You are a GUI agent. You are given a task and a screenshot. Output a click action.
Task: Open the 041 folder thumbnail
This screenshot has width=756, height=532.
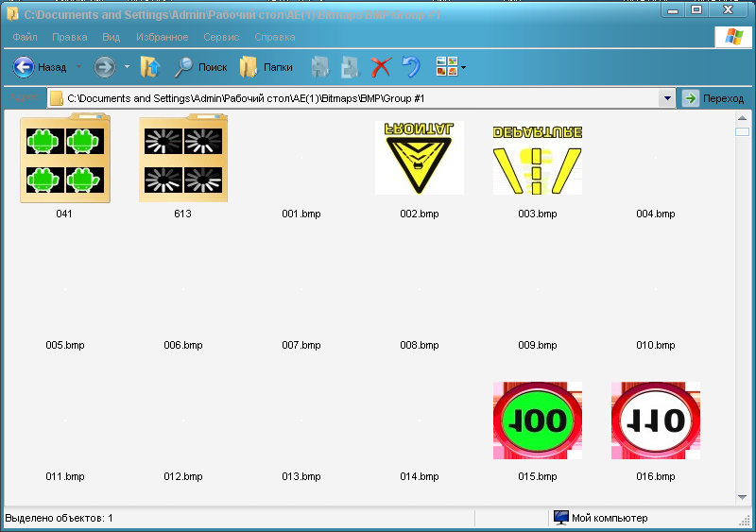pos(64,158)
